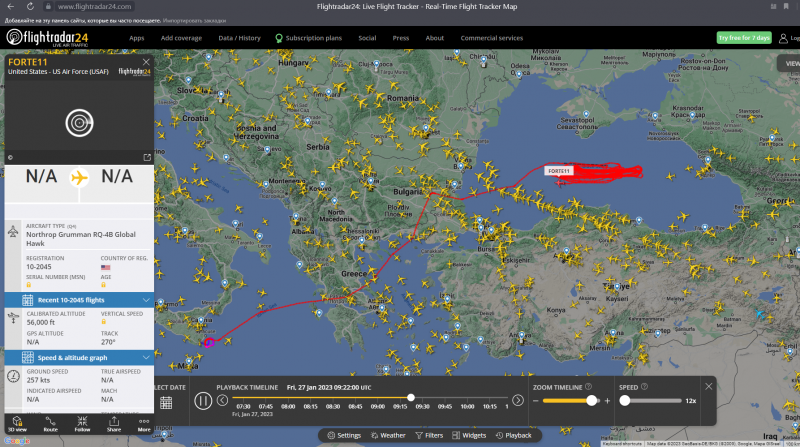Click the address bar URL field
This screenshot has height=447, width=800.
(x=94, y=7)
